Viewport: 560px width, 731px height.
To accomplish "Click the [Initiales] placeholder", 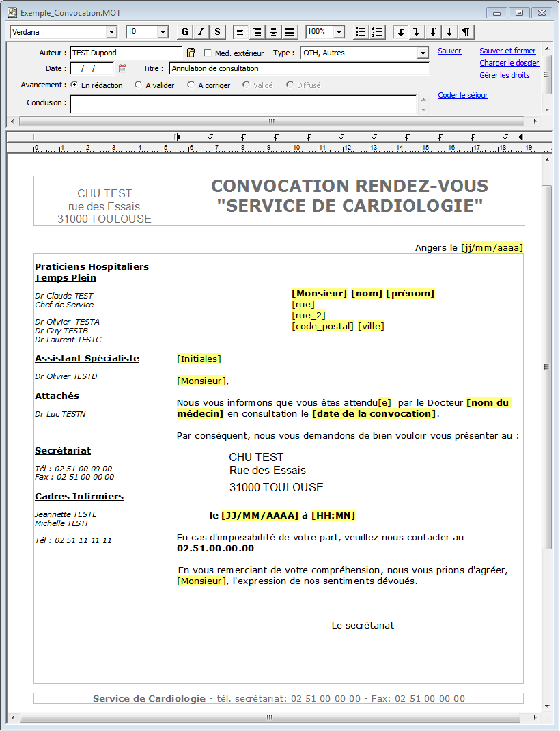I will (x=199, y=359).
